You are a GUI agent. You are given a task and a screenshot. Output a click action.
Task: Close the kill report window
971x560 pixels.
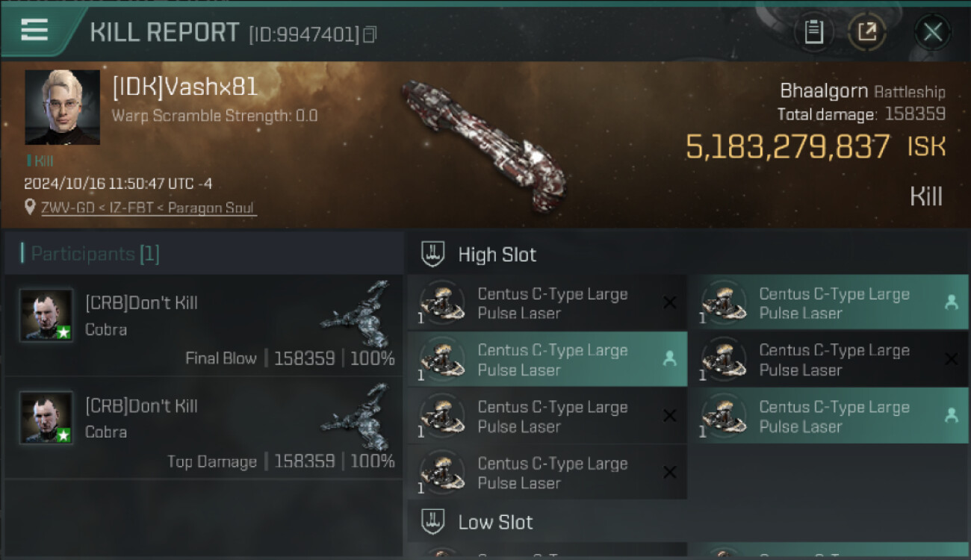(x=932, y=32)
